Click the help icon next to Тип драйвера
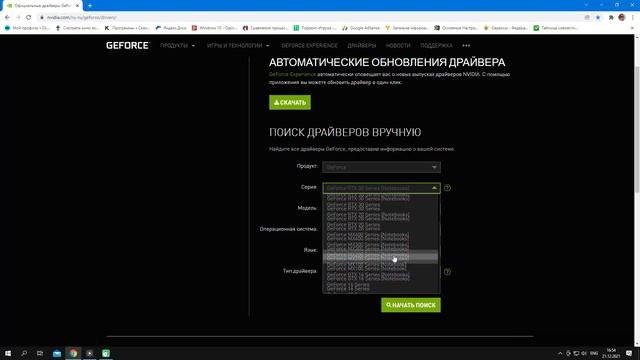The width and height of the screenshot is (640, 360). [x=447, y=272]
